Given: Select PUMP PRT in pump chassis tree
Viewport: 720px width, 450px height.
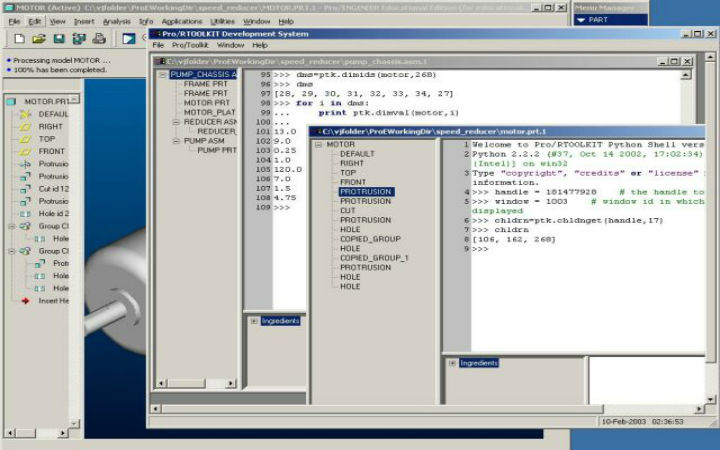Looking at the screenshot, I should point(217,150).
